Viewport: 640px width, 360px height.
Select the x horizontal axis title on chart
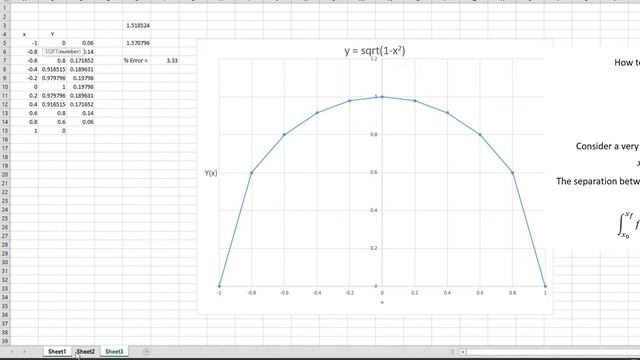382,302
